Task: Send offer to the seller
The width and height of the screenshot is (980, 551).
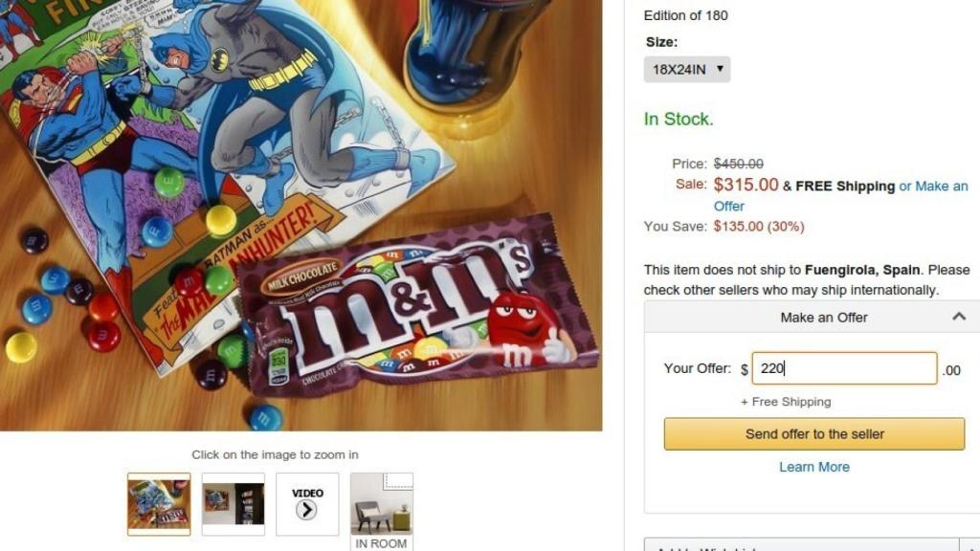Action: click(814, 433)
